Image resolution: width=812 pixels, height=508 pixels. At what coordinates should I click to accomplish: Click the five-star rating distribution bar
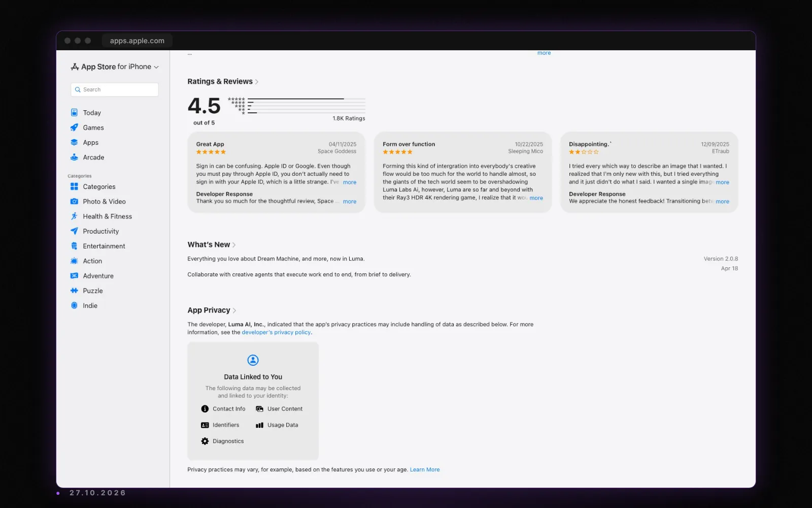pos(307,99)
